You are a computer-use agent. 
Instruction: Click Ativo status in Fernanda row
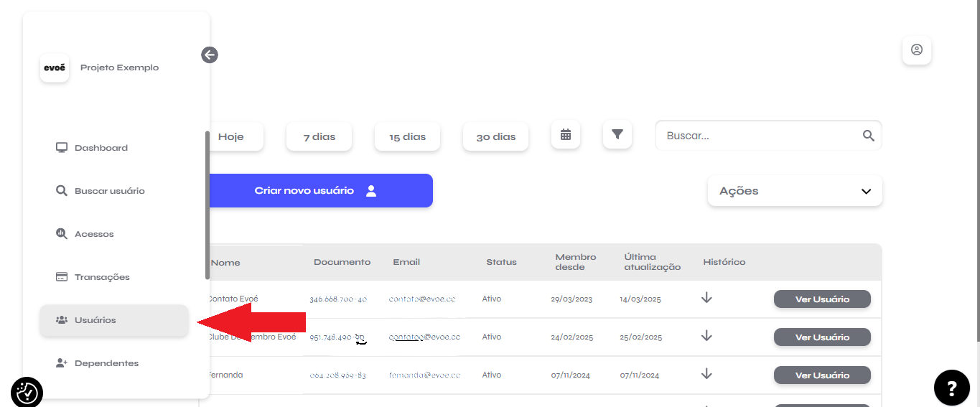[492, 375]
